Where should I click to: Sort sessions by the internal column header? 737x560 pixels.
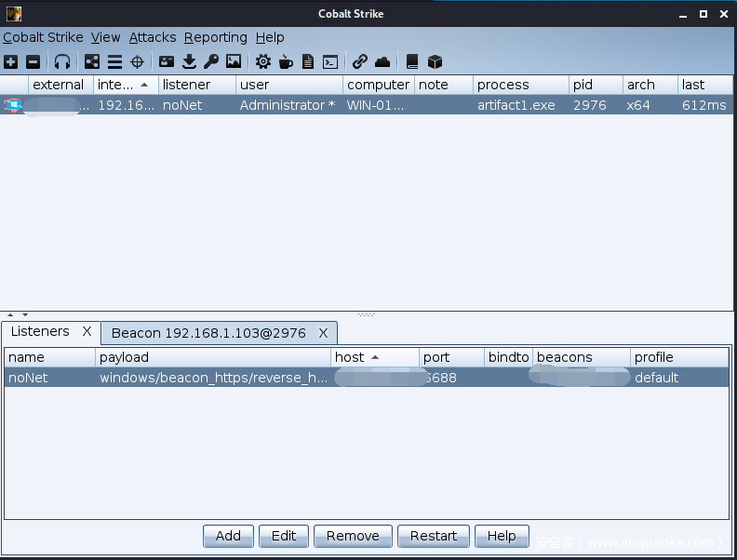pos(126,85)
